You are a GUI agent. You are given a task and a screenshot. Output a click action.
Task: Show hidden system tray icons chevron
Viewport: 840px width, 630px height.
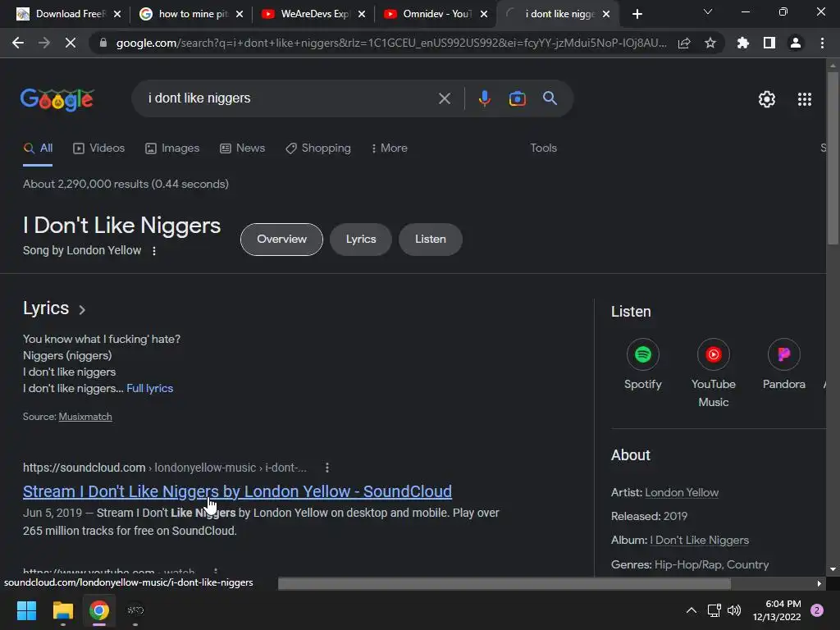[691, 610]
